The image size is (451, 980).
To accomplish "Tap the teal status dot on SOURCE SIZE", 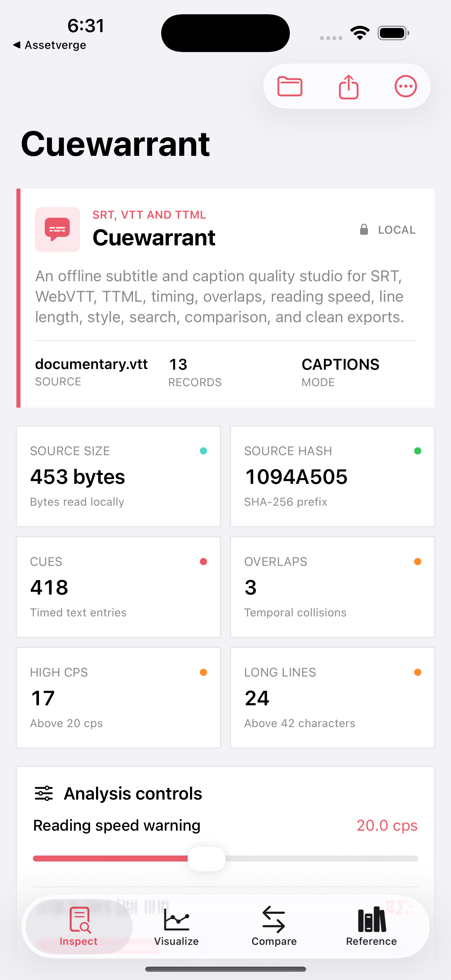I will click(203, 451).
